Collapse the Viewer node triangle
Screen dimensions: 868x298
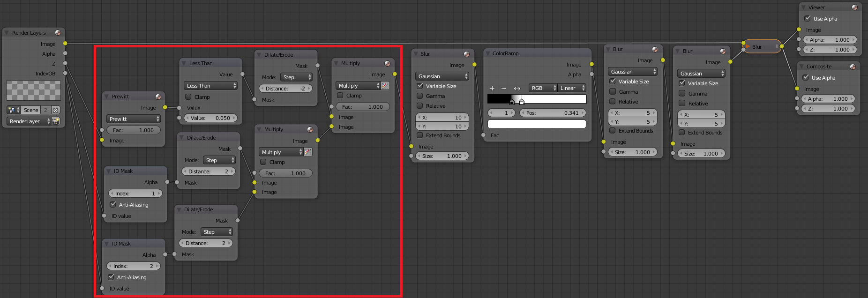coord(803,7)
